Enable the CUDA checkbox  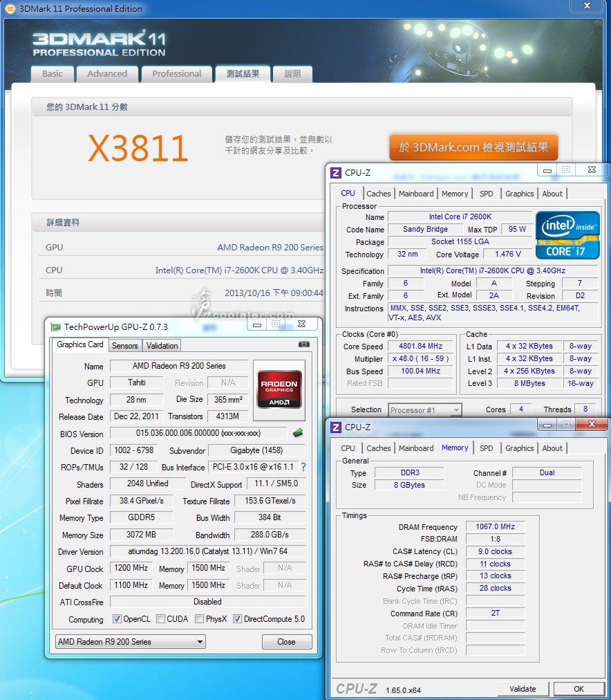pyautogui.click(x=160, y=619)
